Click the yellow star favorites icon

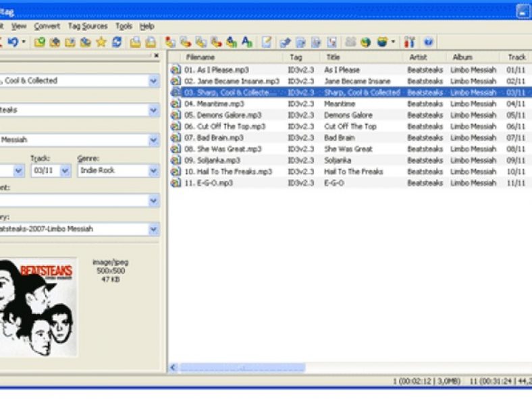pos(101,42)
